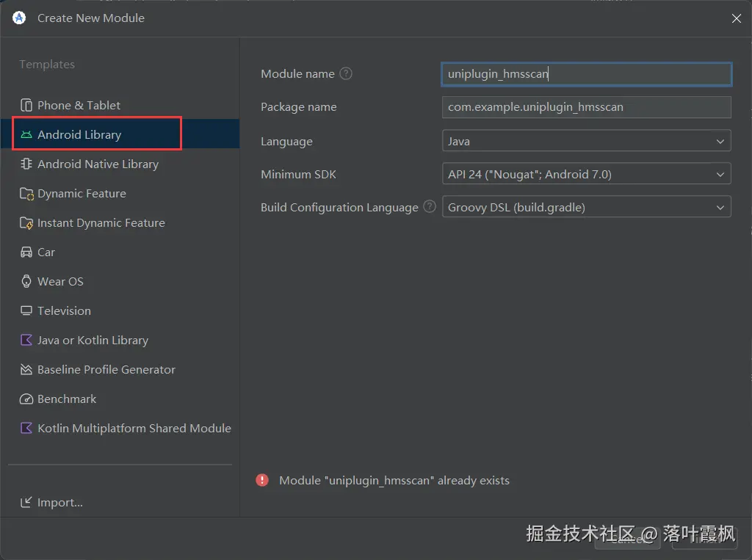Pick the Instant Dynamic Feature template

[x=120, y=223]
